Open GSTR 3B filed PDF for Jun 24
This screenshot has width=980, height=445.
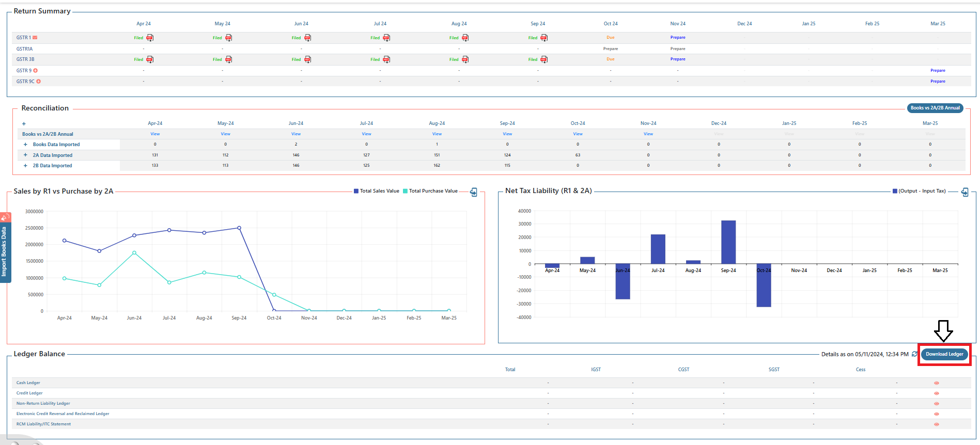tap(307, 59)
